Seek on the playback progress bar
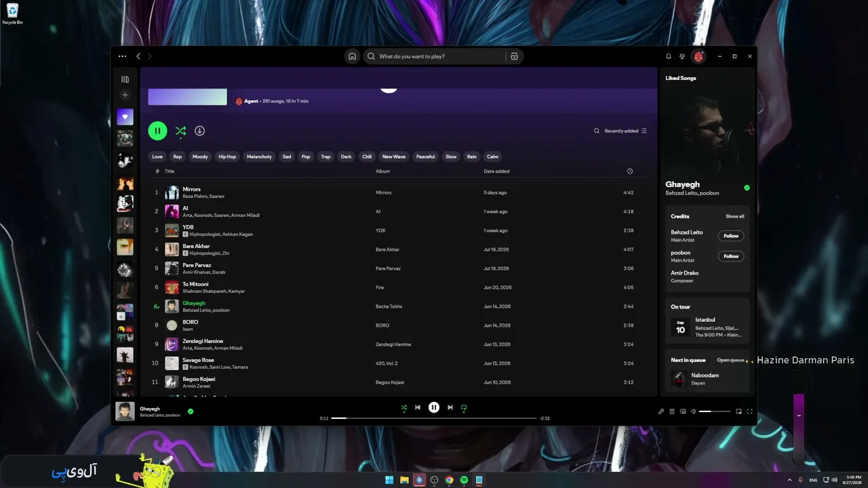The height and width of the screenshot is (488, 868). coord(434,418)
